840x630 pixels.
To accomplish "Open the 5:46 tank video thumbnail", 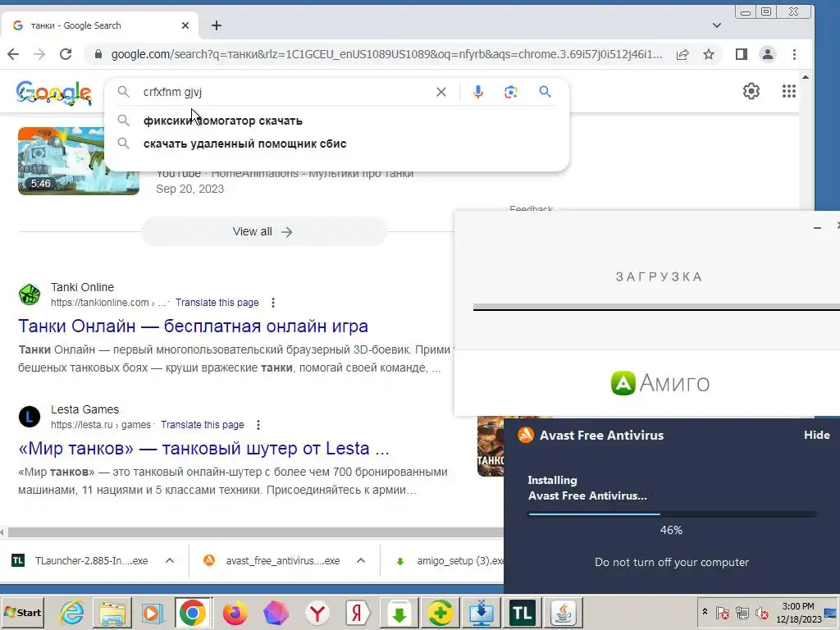I will tap(78, 161).
